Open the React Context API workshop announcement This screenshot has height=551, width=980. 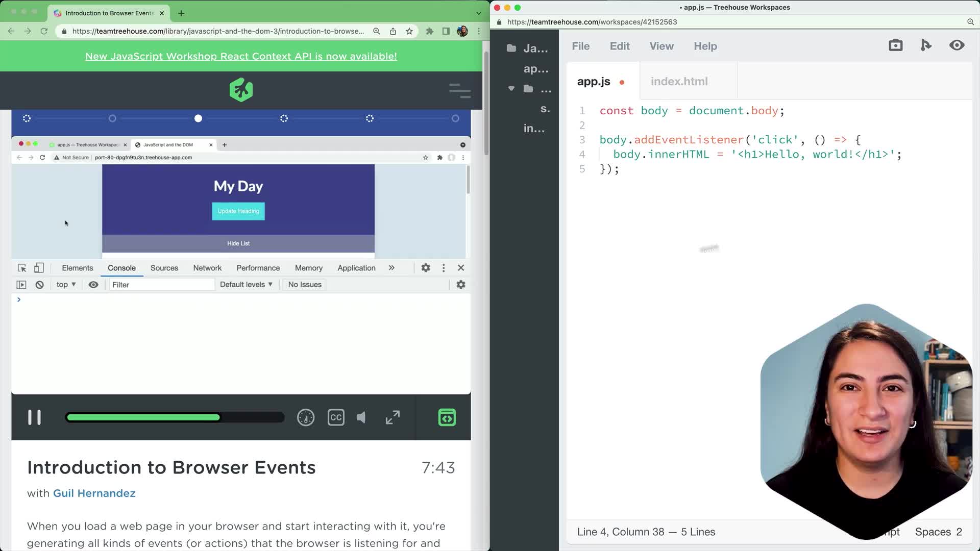pyautogui.click(x=241, y=56)
